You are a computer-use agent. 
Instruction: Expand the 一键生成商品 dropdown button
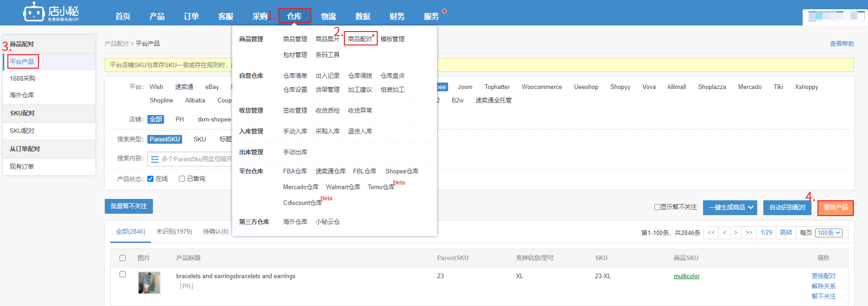coord(730,208)
